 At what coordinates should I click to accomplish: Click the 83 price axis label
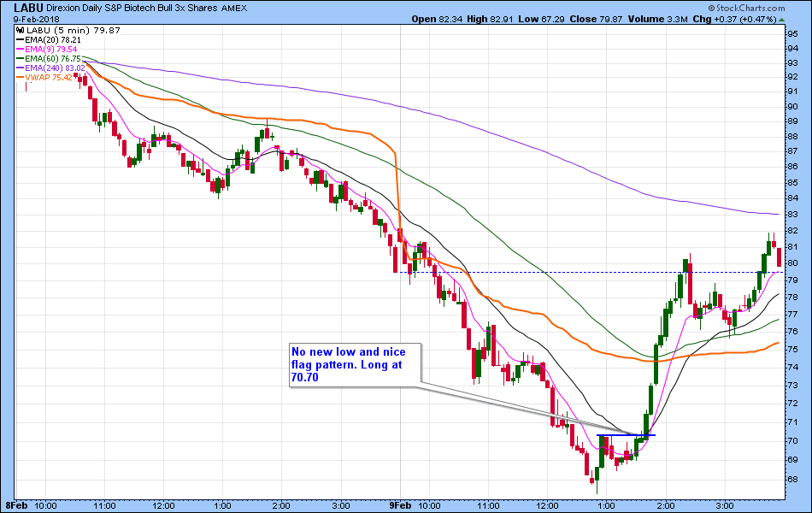[792, 214]
